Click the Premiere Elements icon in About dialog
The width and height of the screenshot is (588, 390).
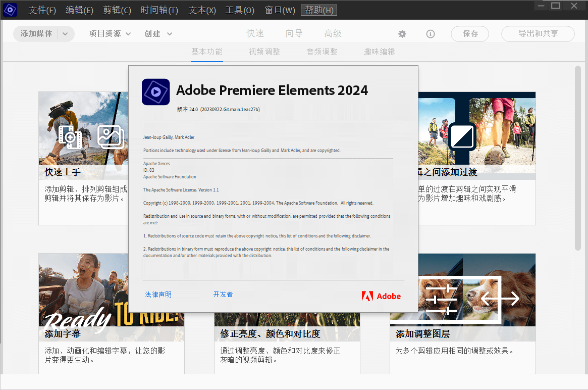click(155, 91)
